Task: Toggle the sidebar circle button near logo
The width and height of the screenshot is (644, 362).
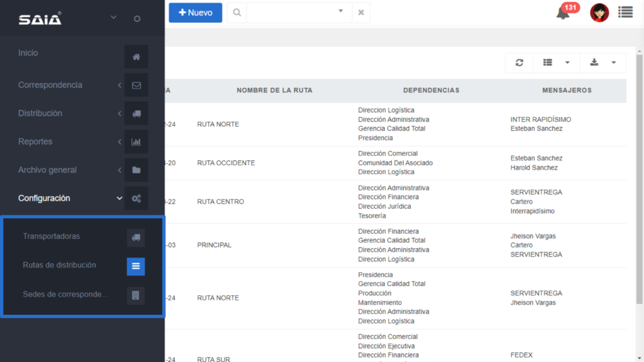Action: click(137, 19)
